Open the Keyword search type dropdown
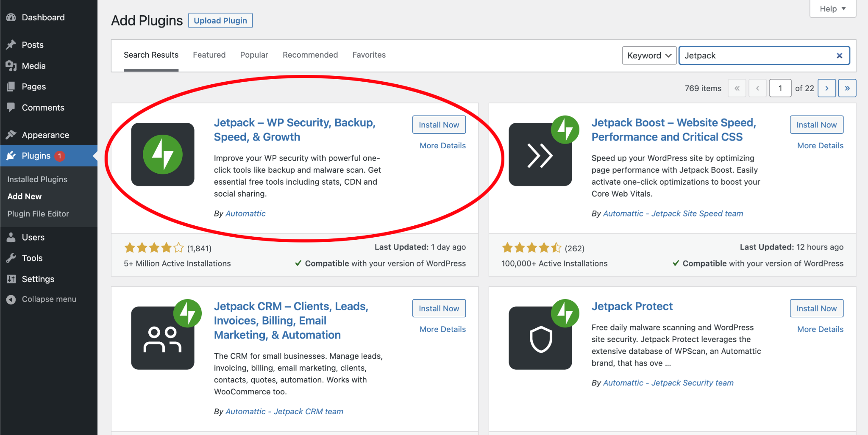This screenshot has height=435, width=868. click(649, 55)
